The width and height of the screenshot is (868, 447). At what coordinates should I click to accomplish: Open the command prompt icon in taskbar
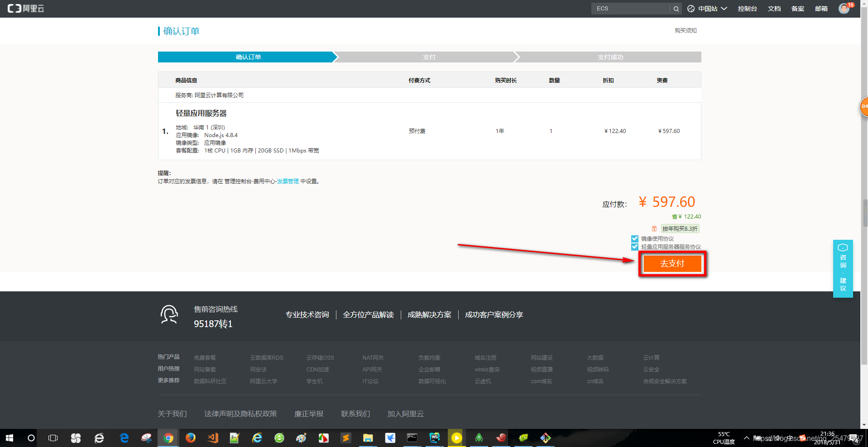412,438
